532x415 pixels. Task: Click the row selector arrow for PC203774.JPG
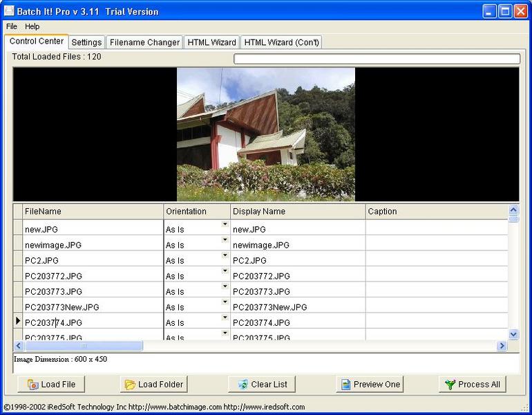(x=19, y=321)
